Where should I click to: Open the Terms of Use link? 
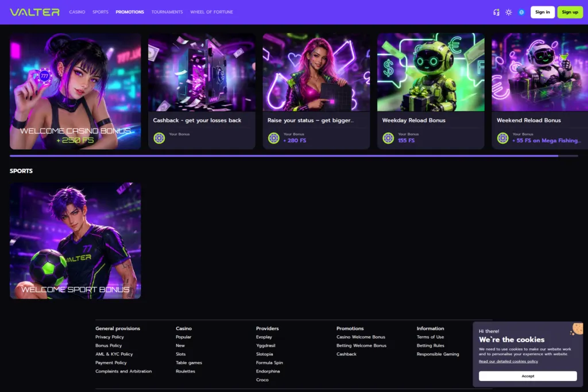pyautogui.click(x=430, y=337)
